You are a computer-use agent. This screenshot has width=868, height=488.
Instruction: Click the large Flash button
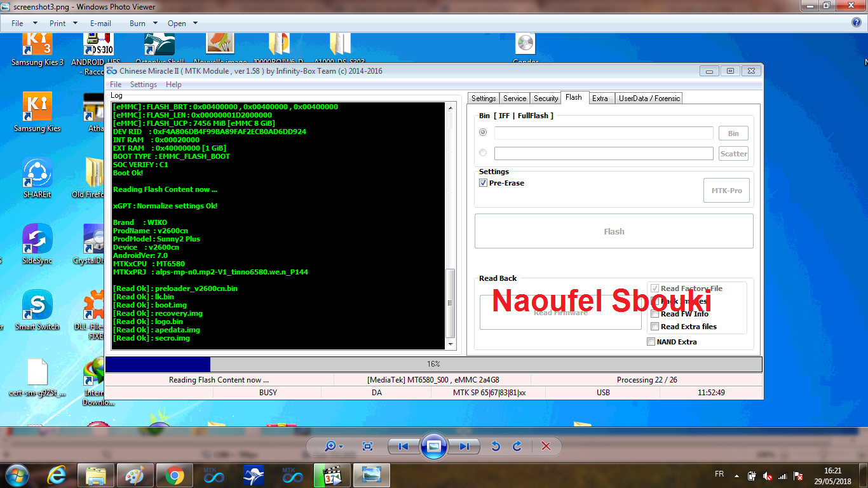pyautogui.click(x=614, y=231)
